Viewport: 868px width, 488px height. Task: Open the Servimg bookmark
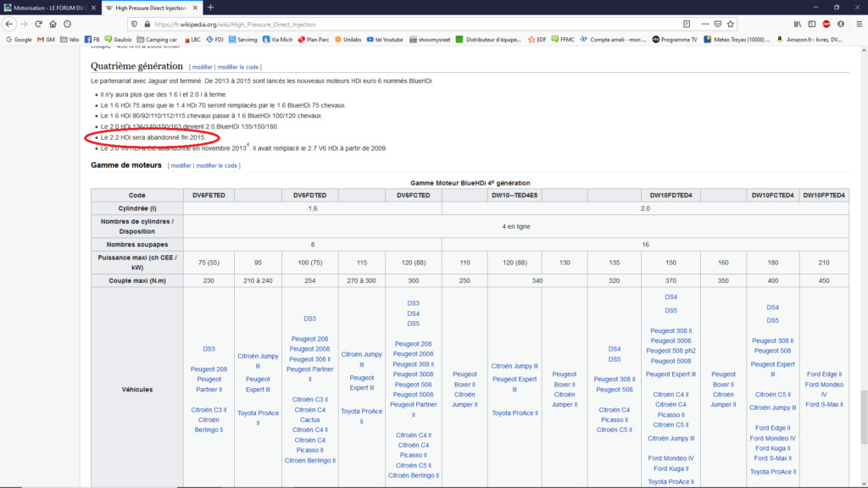(243, 40)
